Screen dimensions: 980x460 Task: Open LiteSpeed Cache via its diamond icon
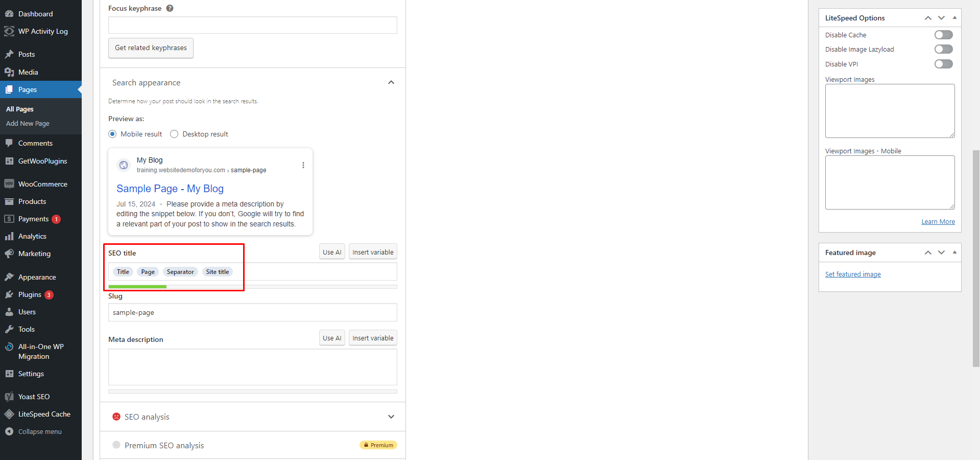(9, 414)
